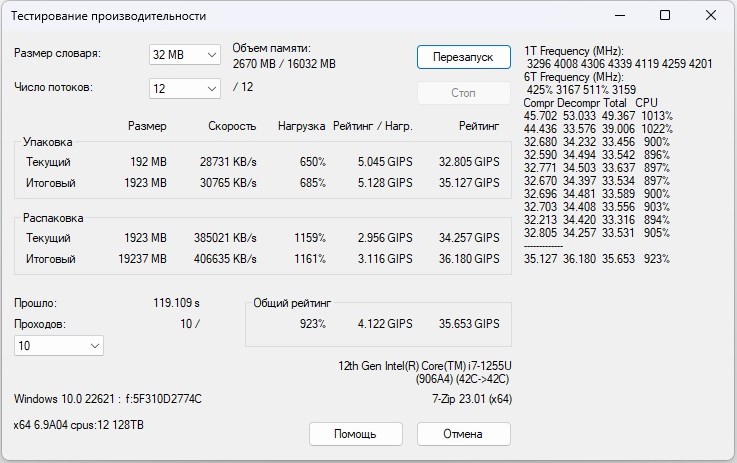Click the Число потоков label

pos(54,87)
